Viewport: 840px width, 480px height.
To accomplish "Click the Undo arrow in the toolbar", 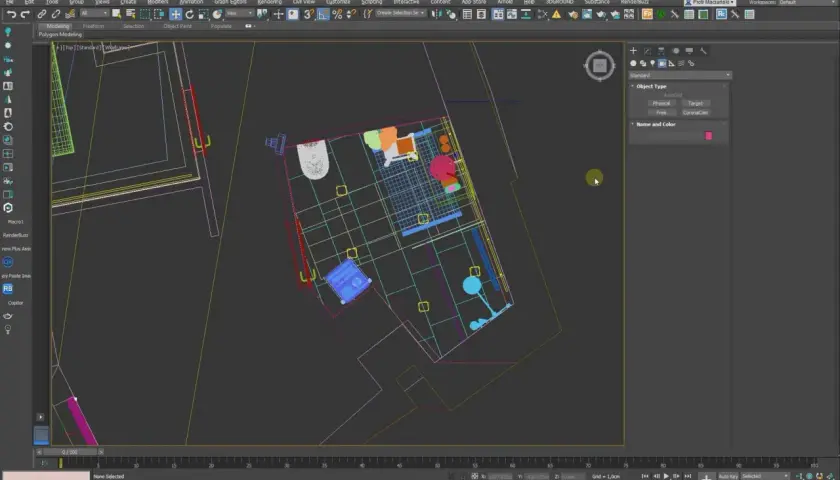I will (x=11, y=14).
